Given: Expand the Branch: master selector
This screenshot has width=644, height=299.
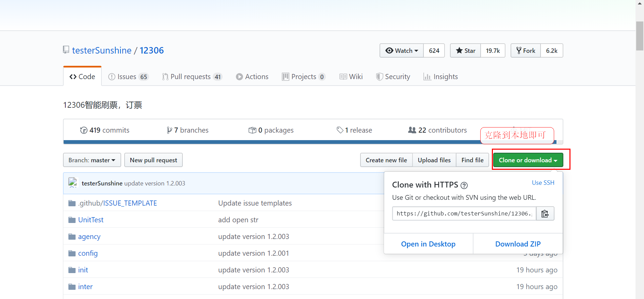Looking at the screenshot, I should tap(92, 160).
